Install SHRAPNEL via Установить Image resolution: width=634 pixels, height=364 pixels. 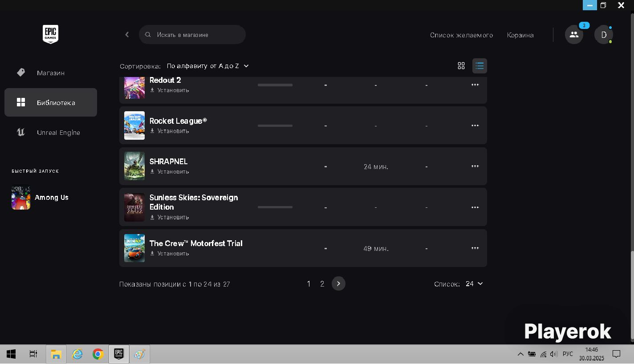(x=170, y=172)
